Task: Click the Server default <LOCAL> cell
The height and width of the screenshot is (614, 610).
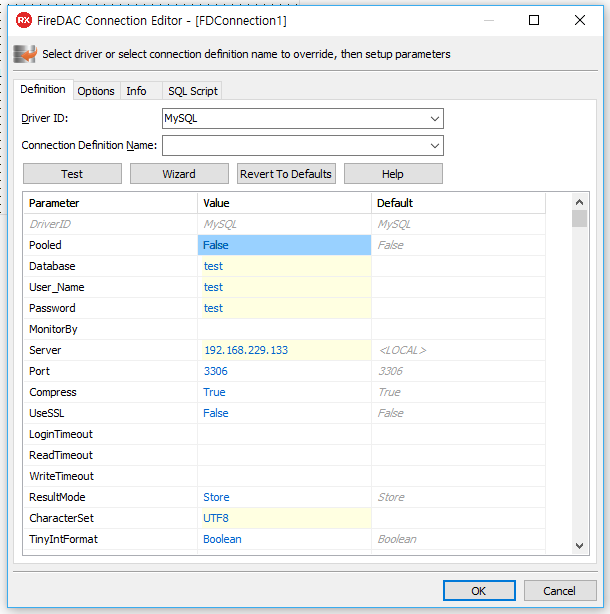Action: pyautogui.click(x=458, y=350)
